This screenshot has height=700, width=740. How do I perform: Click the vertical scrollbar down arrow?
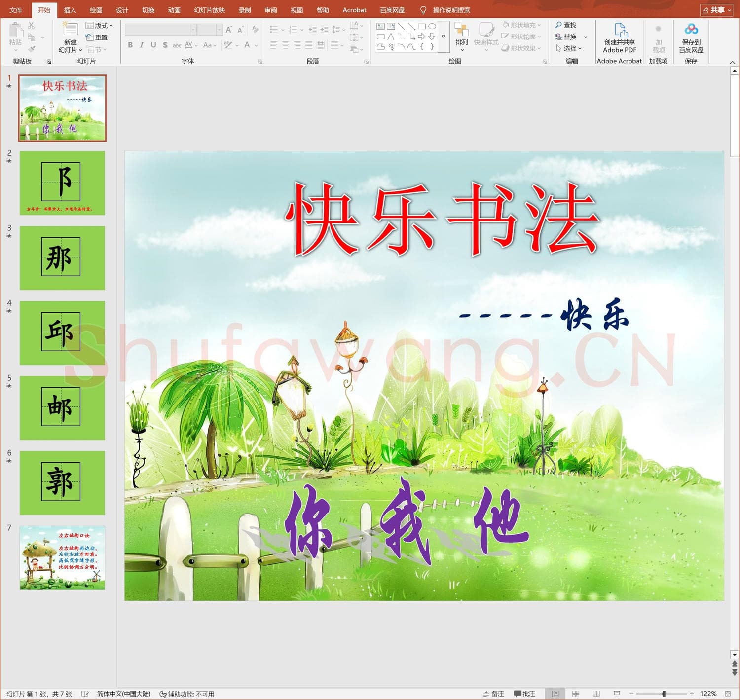(x=735, y=655)
